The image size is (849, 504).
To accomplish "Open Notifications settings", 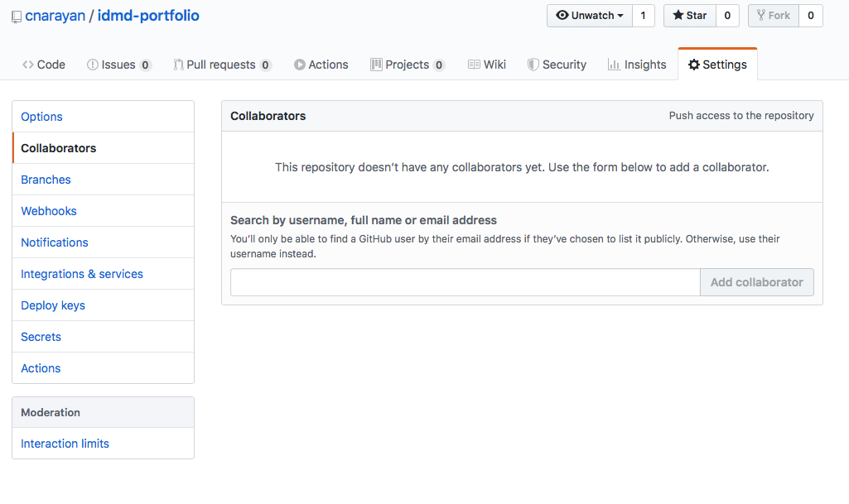I will 103,242.
